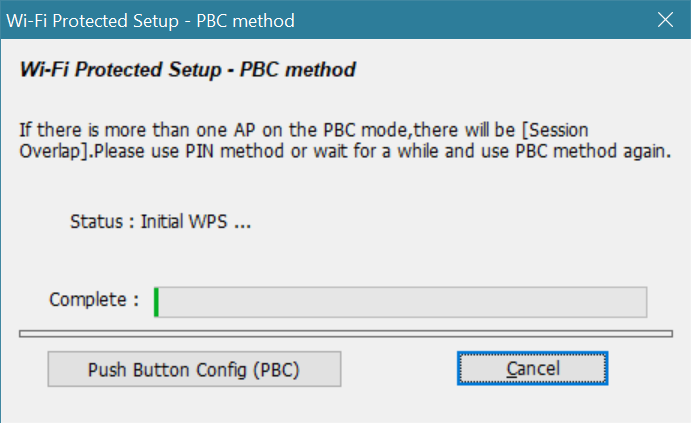691x423 pixels.
Task: Click the 'Status : Initial WPS ...' text
Action: 160,222
